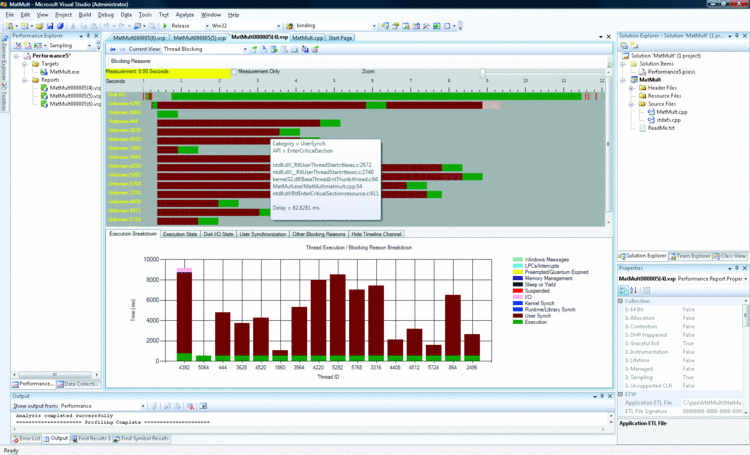Switch to the Error List tab

pos(27,438)
